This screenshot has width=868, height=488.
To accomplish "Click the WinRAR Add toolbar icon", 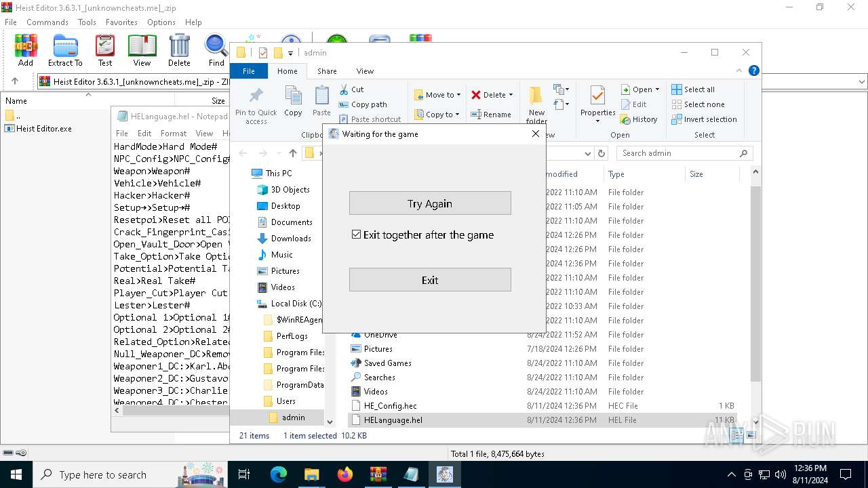I will point(26,51).
